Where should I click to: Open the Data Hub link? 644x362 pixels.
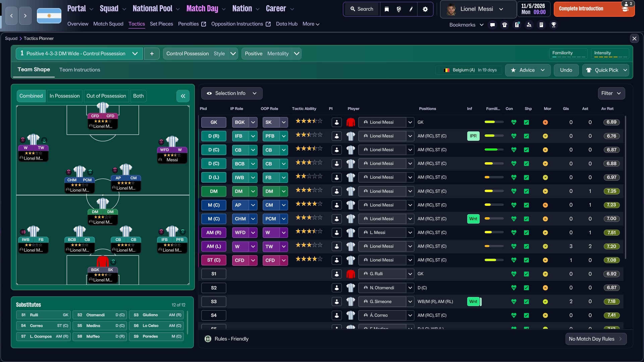click(x=286, y=24)
